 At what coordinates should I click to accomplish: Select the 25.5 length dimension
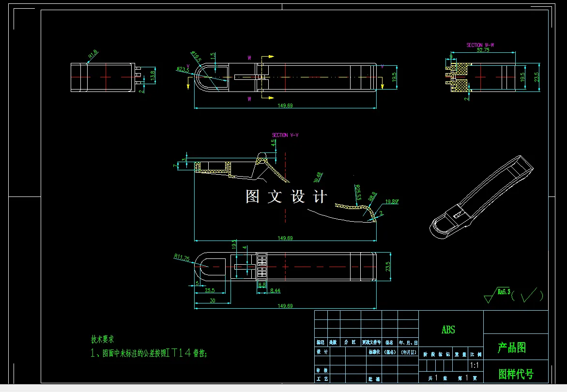210,290
